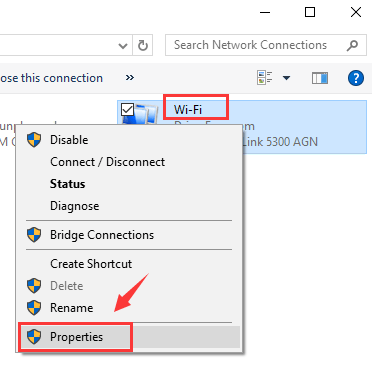Click the shield icon next to Disable

click(x=34, y=140)
